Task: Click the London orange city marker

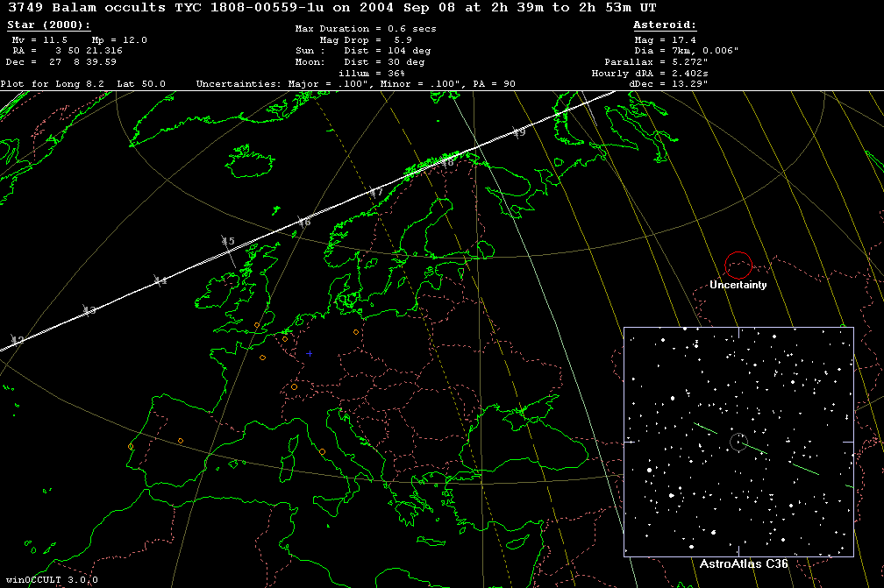Action: 257,325
